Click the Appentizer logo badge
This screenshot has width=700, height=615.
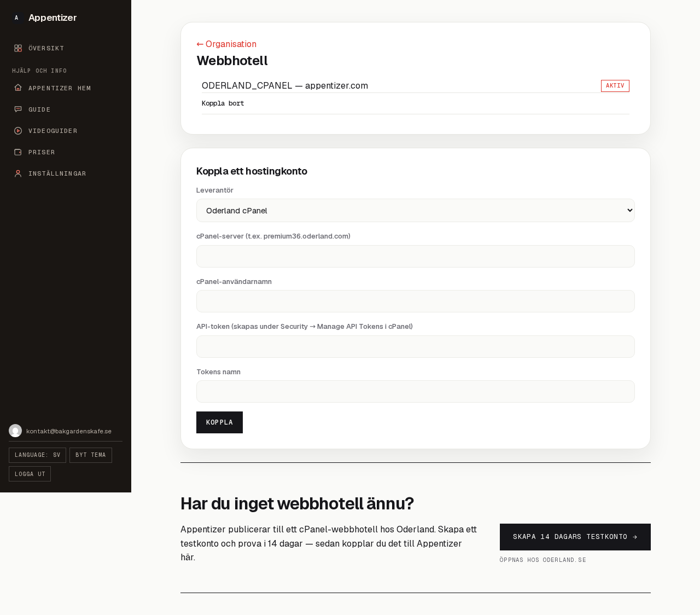(16, 18)
